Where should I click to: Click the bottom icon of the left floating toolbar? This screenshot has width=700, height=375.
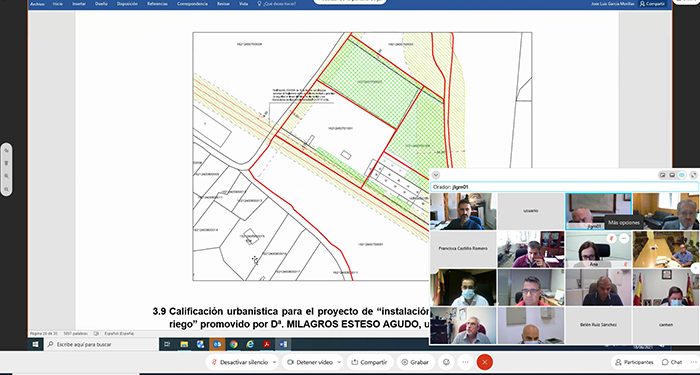(x=6, y=189)
